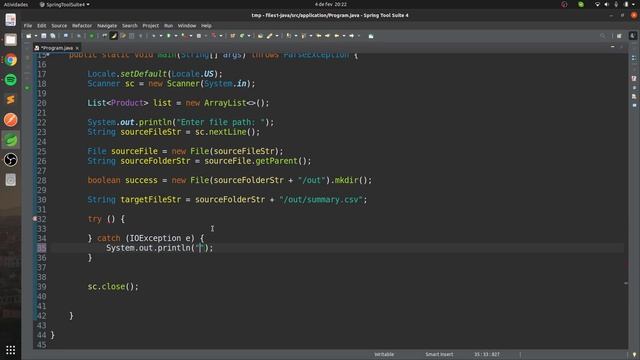Toggle block selection mode icon
This screenshot has width=640, height=360.
(x=131, y=36)
